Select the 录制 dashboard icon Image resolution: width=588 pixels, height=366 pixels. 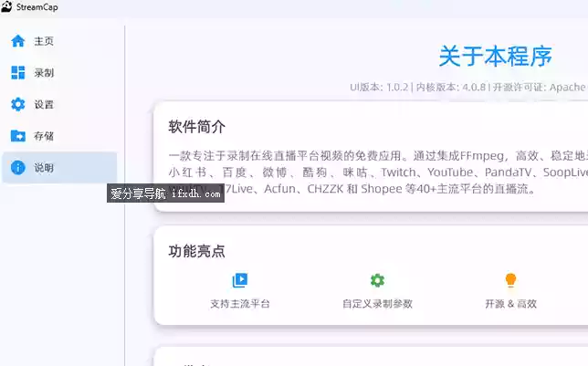coord(17,72)
